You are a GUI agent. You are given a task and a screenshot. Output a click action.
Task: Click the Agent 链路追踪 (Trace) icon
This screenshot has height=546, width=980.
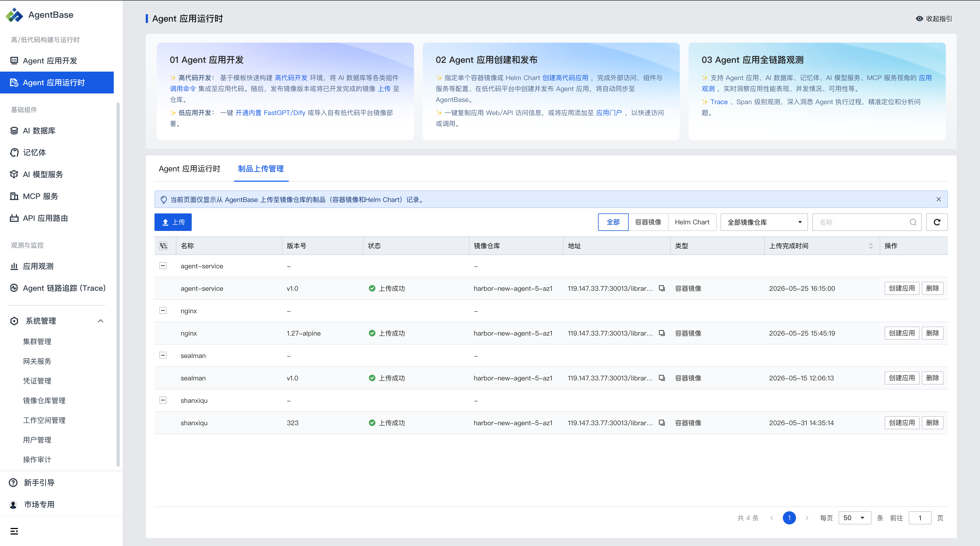click(x=14, y=288)
